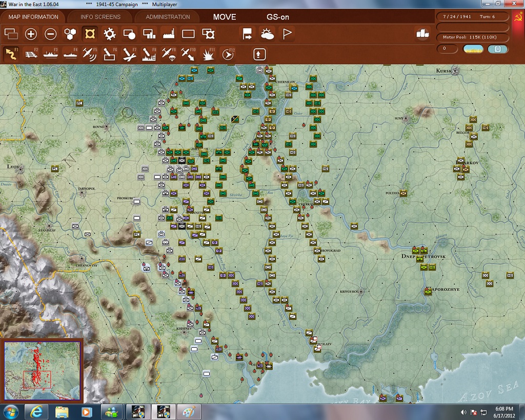Toggle the highlighted enemy hexes icon
Viewport: 525px width, 420px height.
pyautogui.click(x=90, y=34)
